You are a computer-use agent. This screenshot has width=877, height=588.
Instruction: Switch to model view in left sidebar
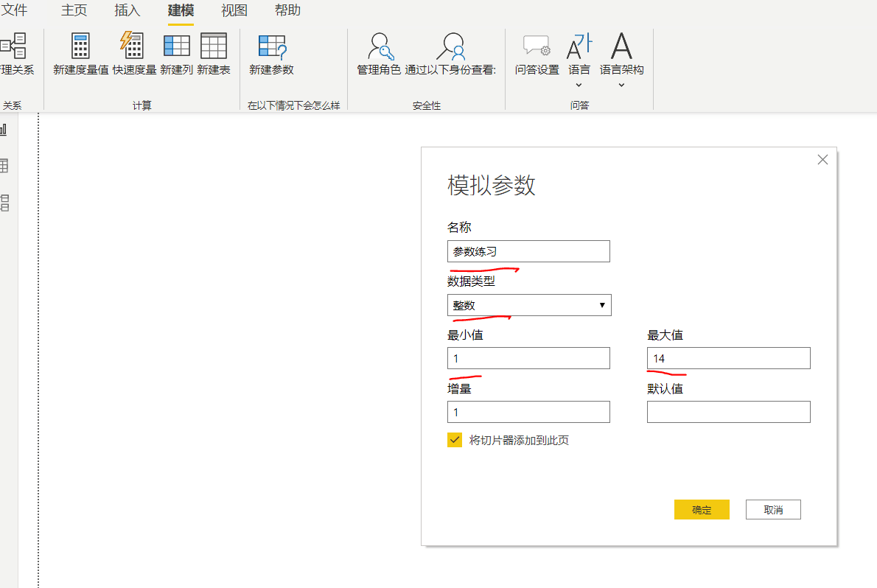pos(4,203)
